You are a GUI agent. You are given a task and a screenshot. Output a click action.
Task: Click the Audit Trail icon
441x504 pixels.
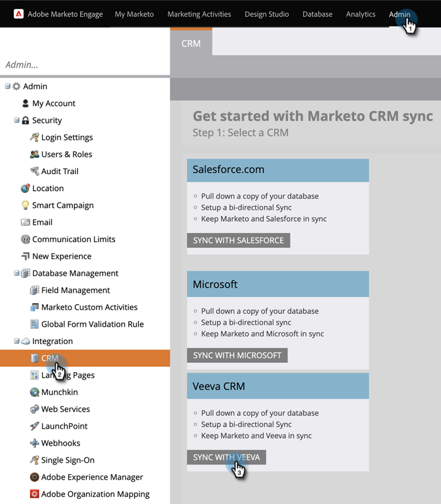point(35,171)
